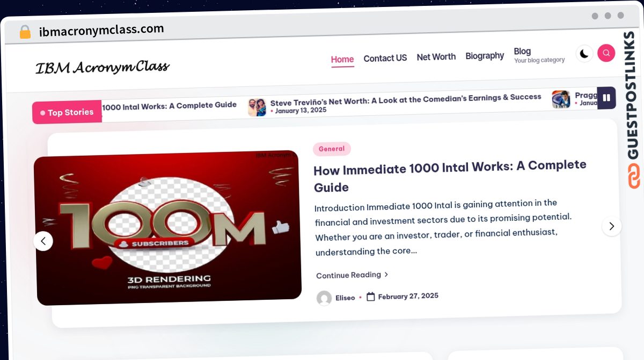Click the 'Your blog category' subtitle text
The width and height of the screenshot is (644, 360).
(x=539, y=60)
